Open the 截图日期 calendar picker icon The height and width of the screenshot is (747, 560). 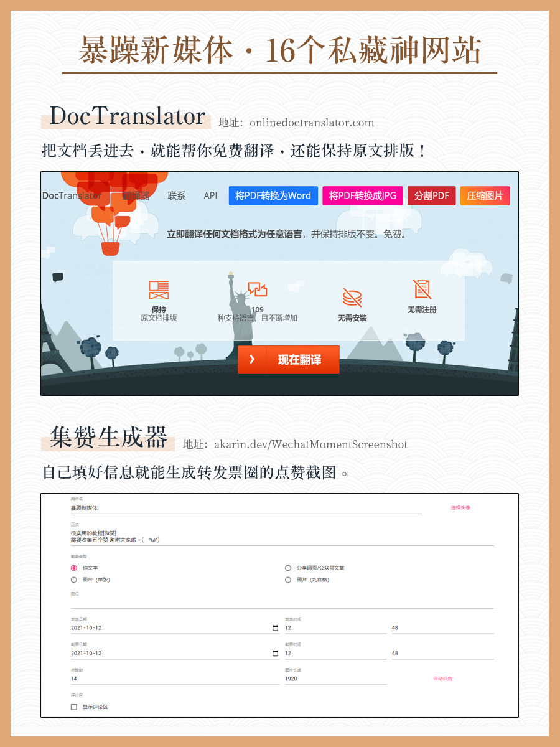pyautogui.click(x=276, y=654)
